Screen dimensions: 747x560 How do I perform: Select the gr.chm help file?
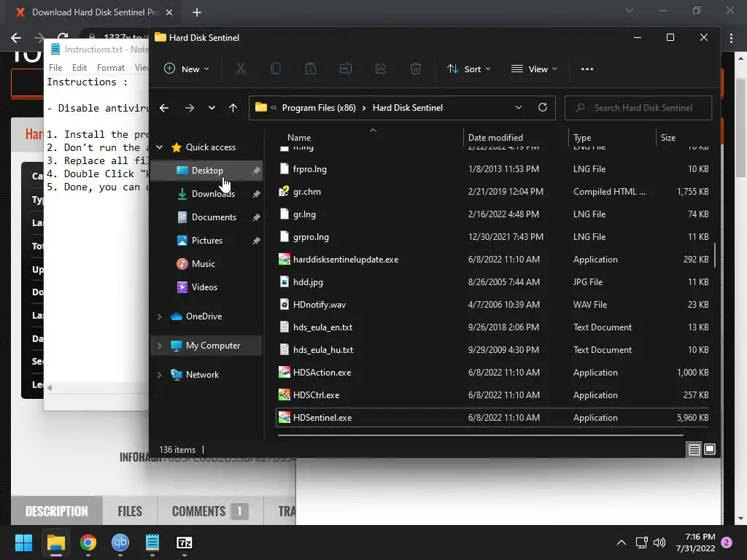[492, 192]
